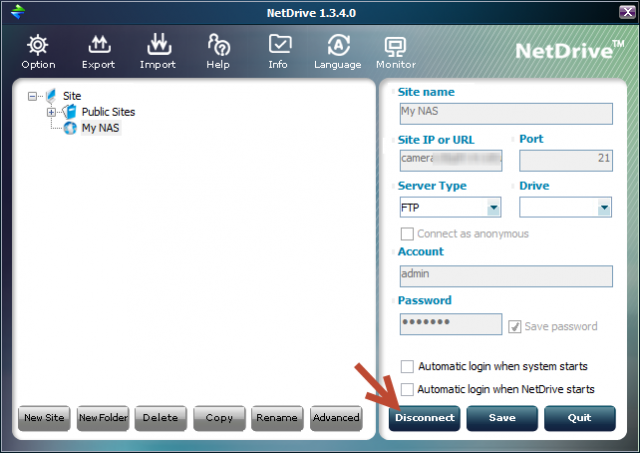The height and width of the screenshot is (453, 640).
Task: Click the New Folder button
Action: (103, 418)
